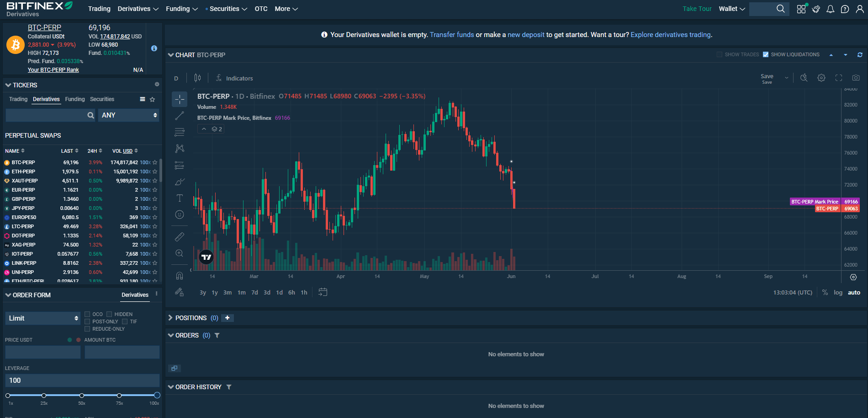Check the Hidden order option
Viewport: 868px width, 418px height.
(109, 314)
